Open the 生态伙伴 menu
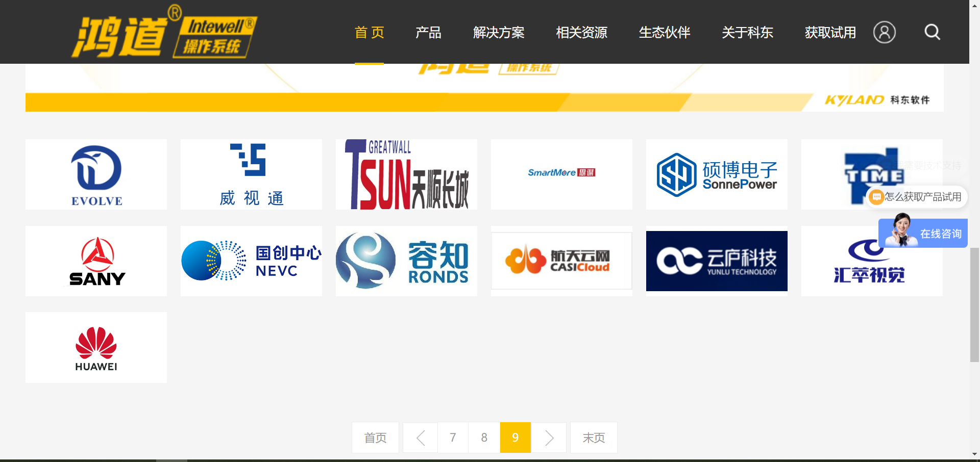The width and height of the screenshot is (980, 462). [665, 33]
